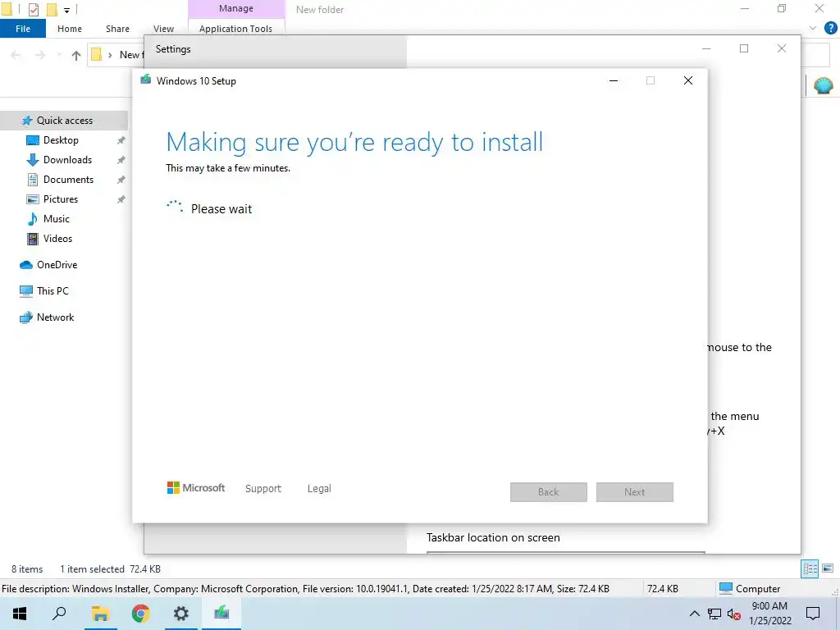Viewport: 840px width, 630px height.
Task: Select Quick access in navigation pane
Action: click(x=64, y=121)
